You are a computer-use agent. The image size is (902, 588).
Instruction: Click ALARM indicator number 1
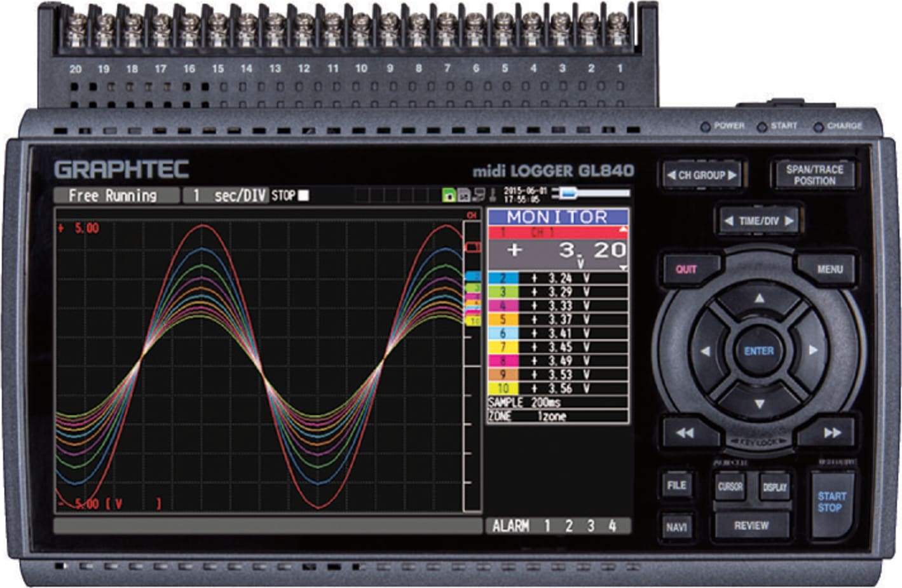point(547,526)
